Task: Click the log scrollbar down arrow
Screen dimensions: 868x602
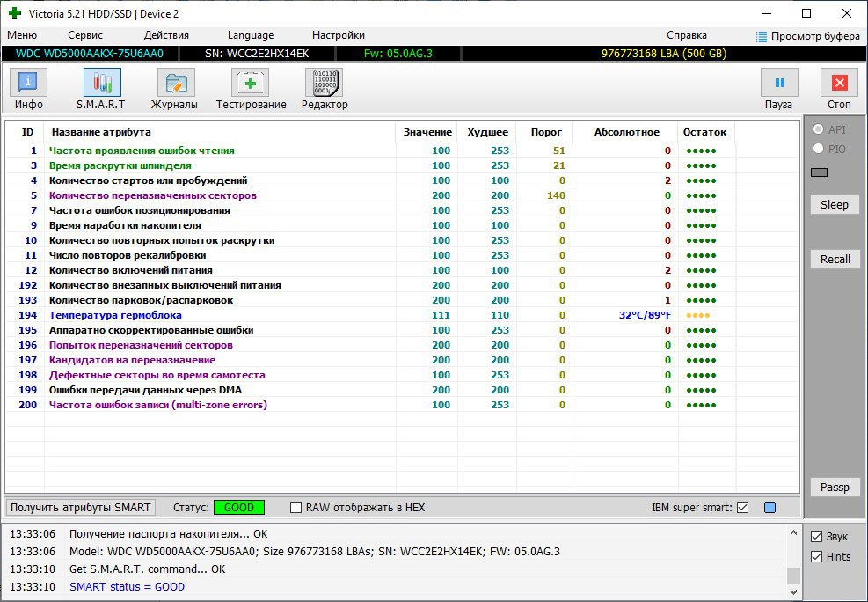Action: (793, 592)
